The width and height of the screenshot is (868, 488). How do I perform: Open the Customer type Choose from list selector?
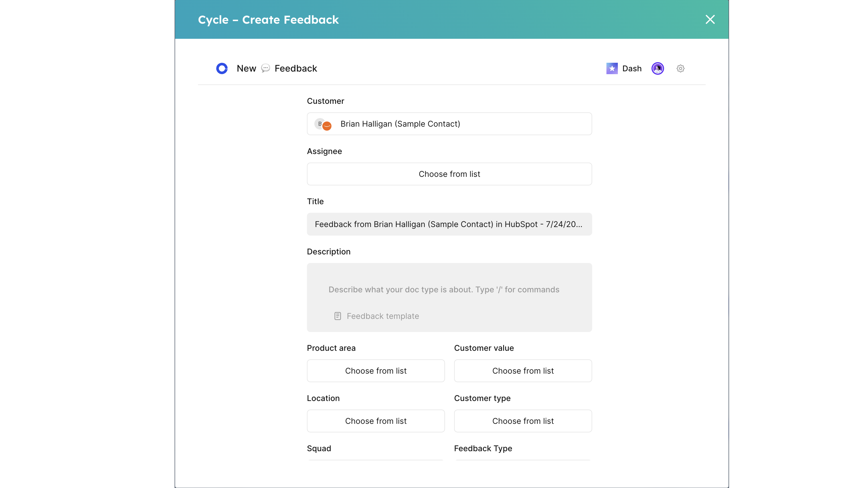pos(523,421)
